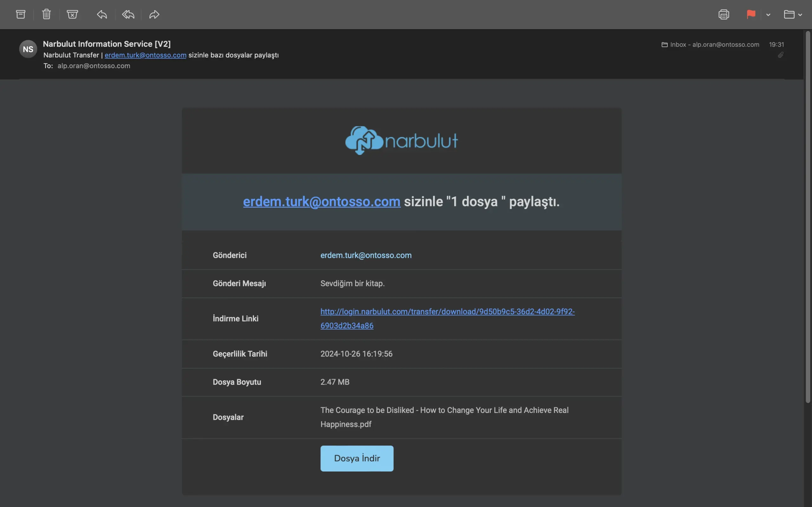Open the move-to-folder icon
Image resolution: width=812 pixels, height=507 pixels.
click(x=789, y=15)
